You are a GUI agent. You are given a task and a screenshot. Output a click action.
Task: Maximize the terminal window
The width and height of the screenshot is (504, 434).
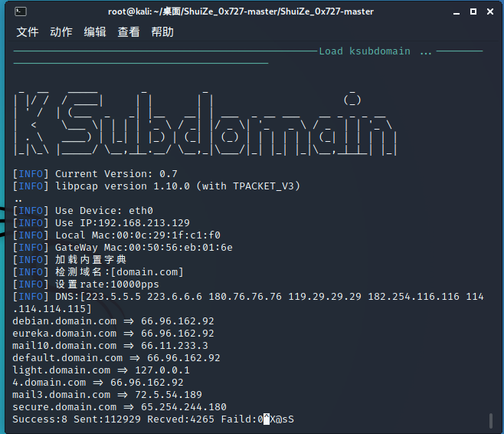473,12
